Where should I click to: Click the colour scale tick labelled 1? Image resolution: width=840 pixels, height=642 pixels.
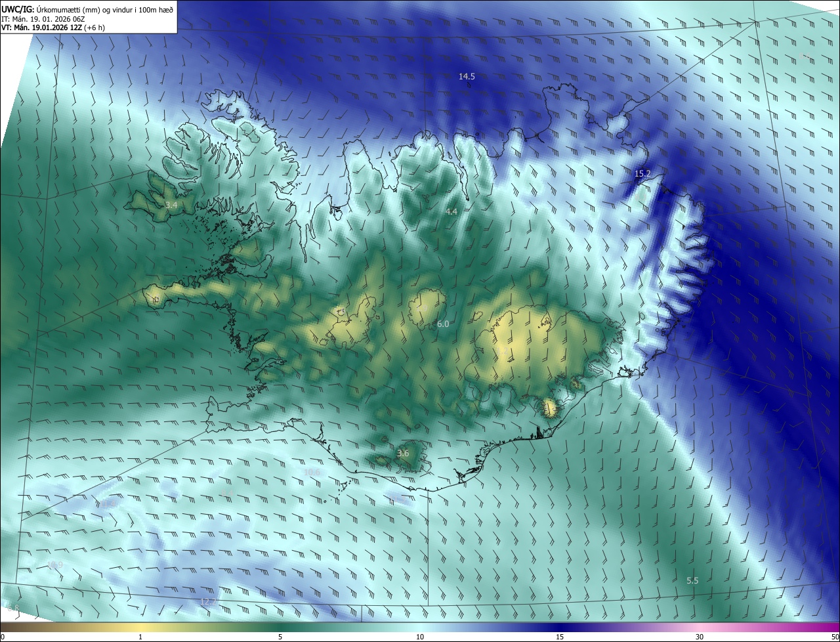(x=140, y=637)
